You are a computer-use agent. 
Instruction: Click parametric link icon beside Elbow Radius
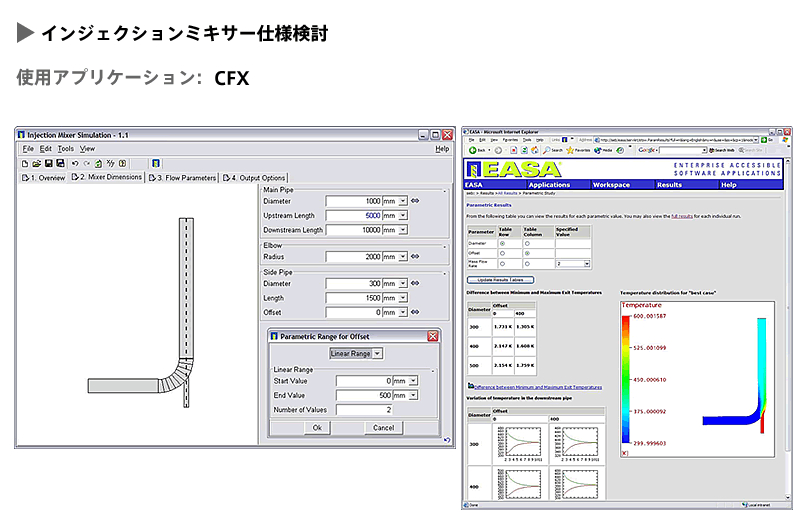[x=415, y=257]
